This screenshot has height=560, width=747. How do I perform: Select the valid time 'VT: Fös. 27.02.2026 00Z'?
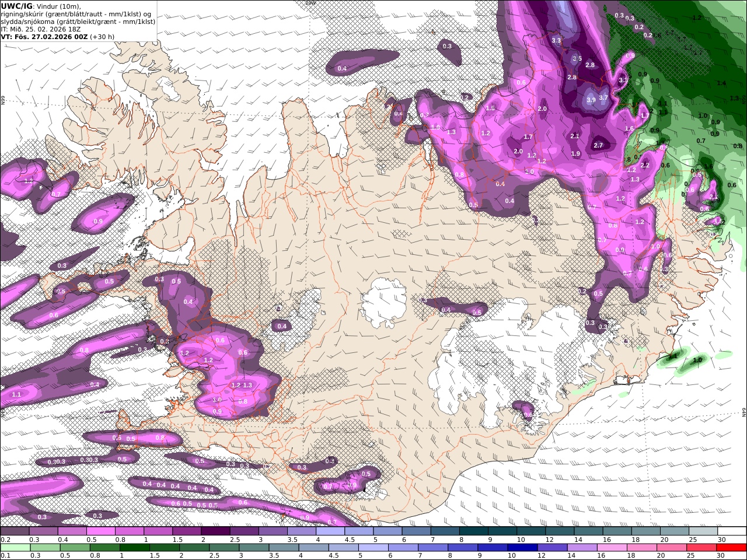tap(44, 36)
